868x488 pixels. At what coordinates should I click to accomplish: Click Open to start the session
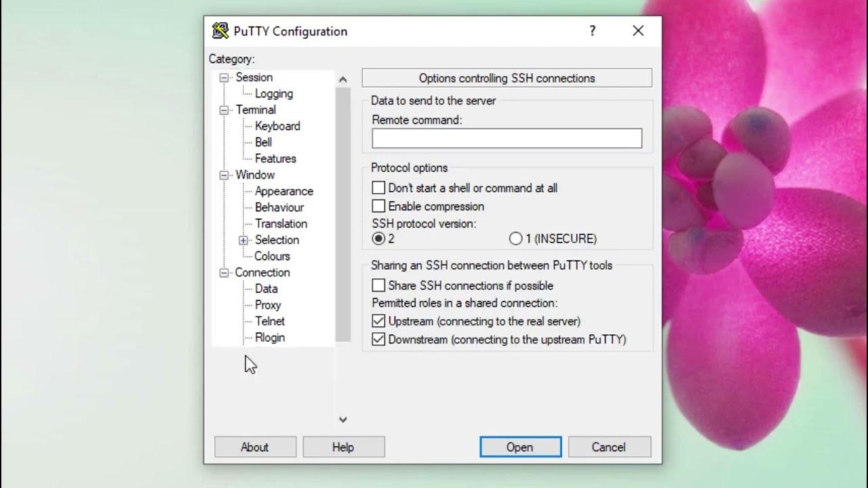[520, 447]
